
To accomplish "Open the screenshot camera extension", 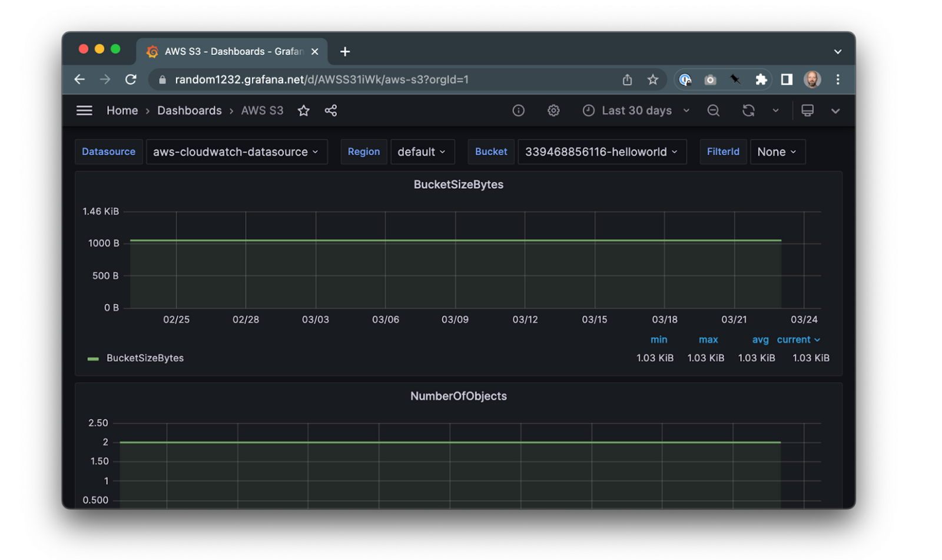I will tap(710, 79).
